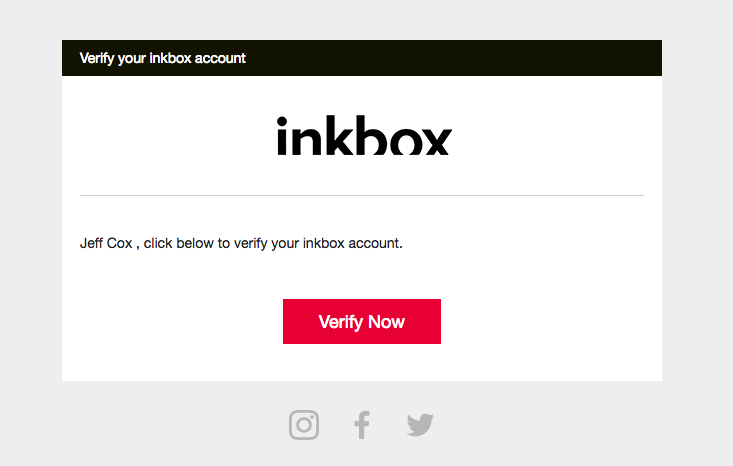Click the word 'Verify' in the black header
The width and height of the screenshot is (733, 466).
click(97, 58)
